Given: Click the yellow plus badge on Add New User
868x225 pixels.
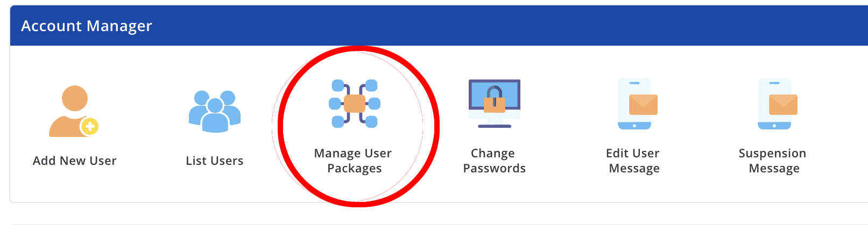Looking at the screenshot, I should 90,127.
